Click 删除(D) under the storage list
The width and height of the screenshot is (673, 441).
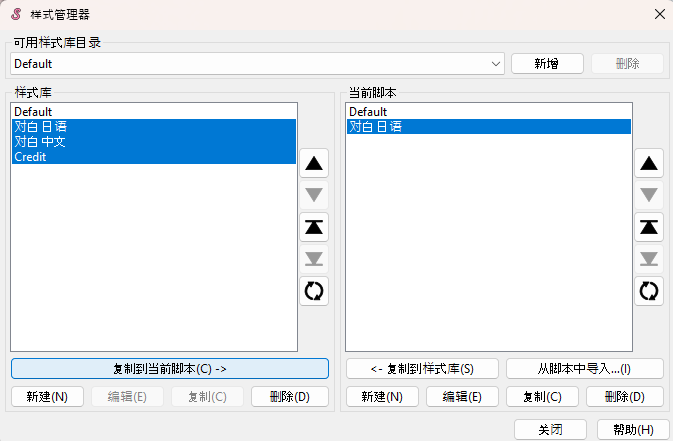[290, 397]
